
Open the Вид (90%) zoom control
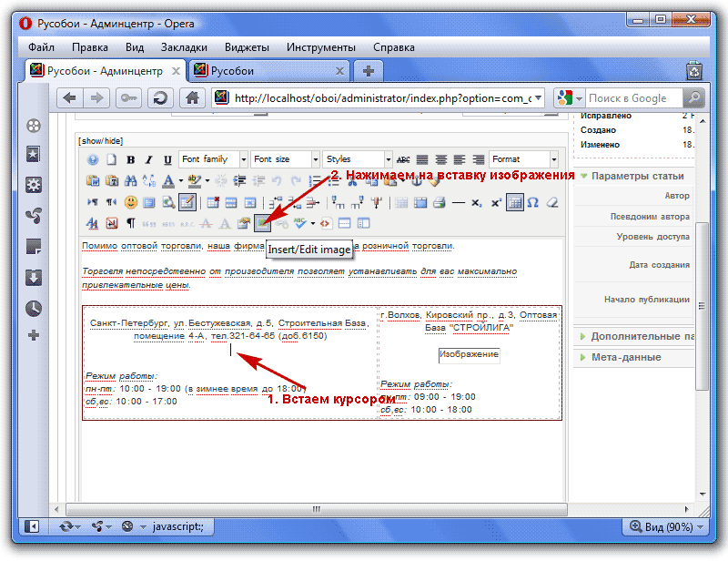tap(663, 525)
